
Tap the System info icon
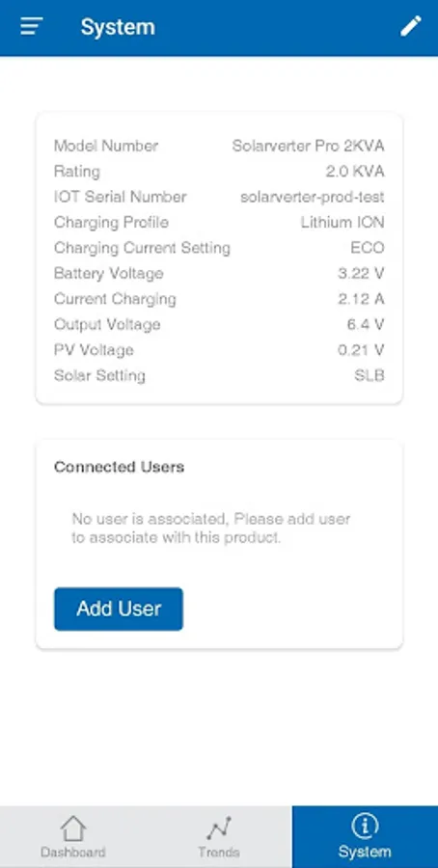coord(365,827)
